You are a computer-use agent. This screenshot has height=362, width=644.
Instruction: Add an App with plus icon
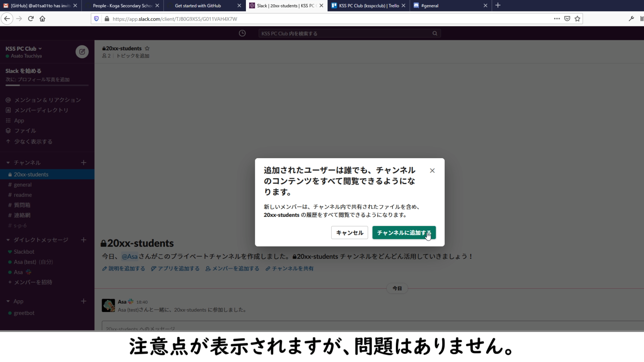[x=84, y=301]
